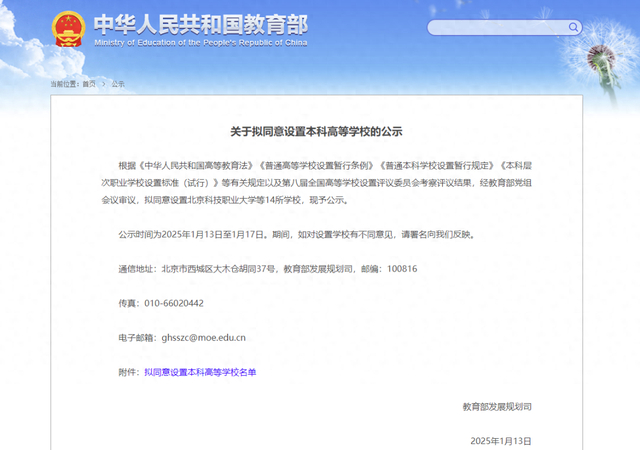Viewport: 640px width, 450px height.
Task: Click the date 2025年1月13日 at bottom
Action: 501,441
